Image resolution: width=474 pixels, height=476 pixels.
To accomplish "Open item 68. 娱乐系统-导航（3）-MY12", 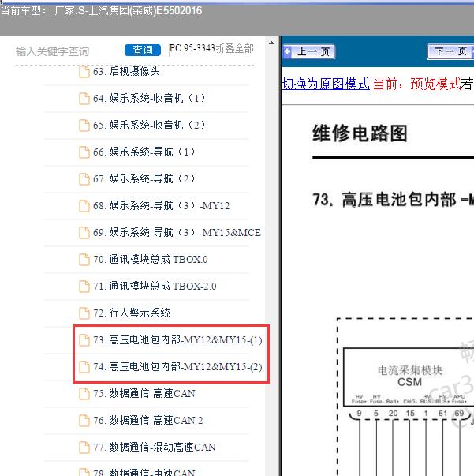I will (162, 206).
